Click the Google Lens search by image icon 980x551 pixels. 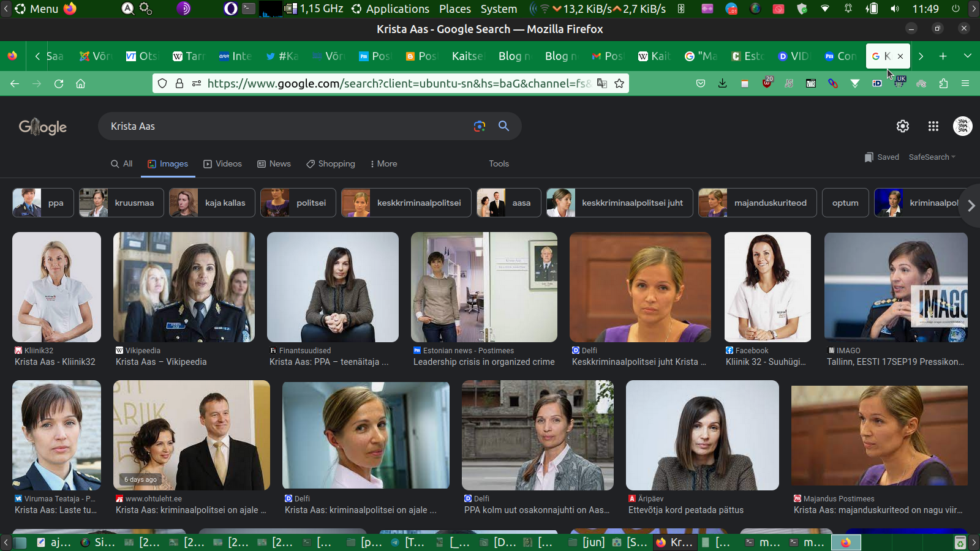tap(479, 126)
